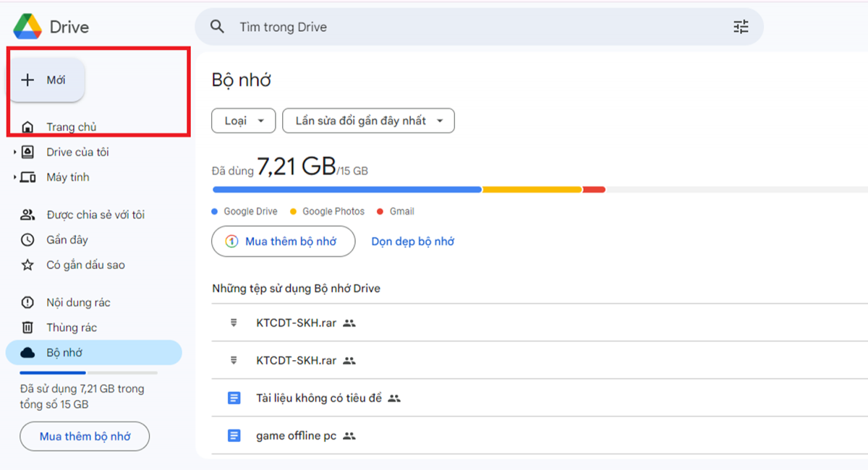The width and height of the screenshot is (868, 470).
Task: Click the red Gmail storage bar segment
Action: [594, 189]
